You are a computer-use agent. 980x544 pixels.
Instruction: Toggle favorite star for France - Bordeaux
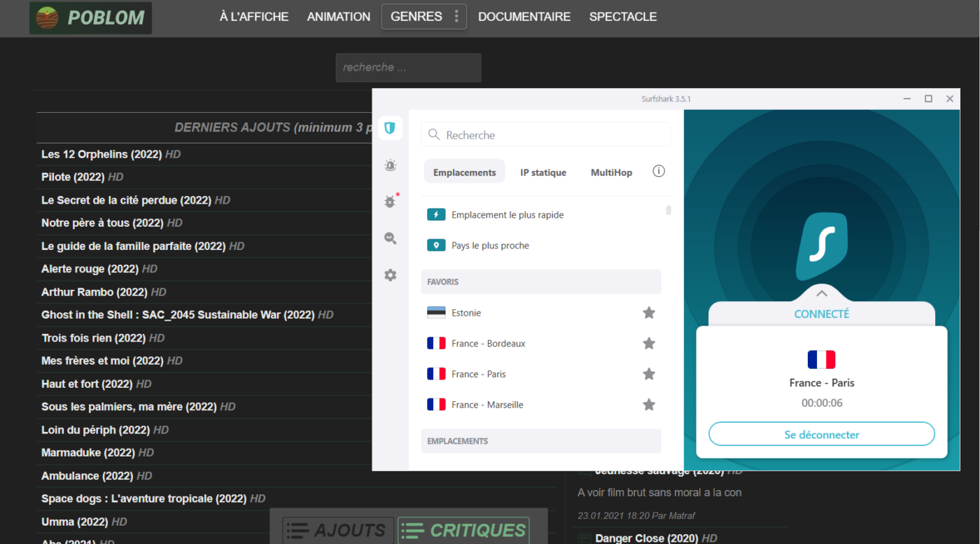tap(649, 344)
